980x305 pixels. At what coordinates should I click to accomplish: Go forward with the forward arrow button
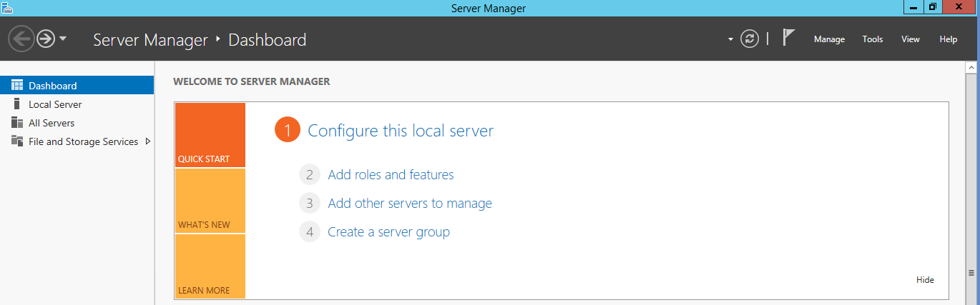pyautogui.click(x=46, y=39)
